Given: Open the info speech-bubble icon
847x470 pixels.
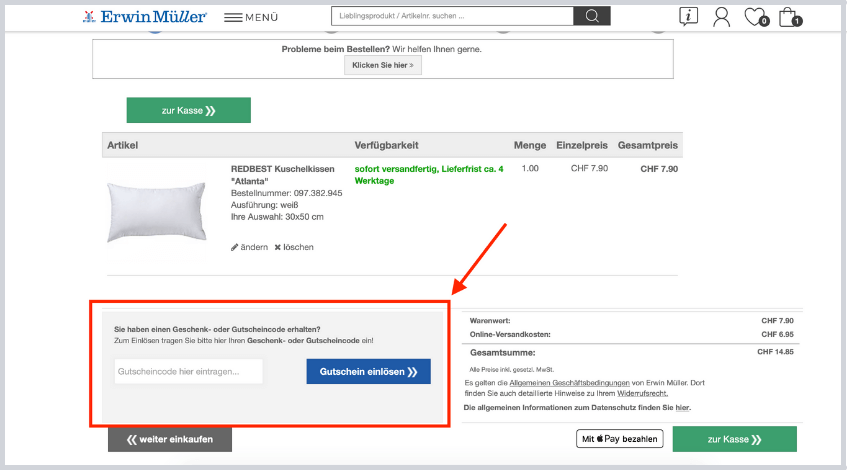Looking at the screenshot, I should point(688,17).
